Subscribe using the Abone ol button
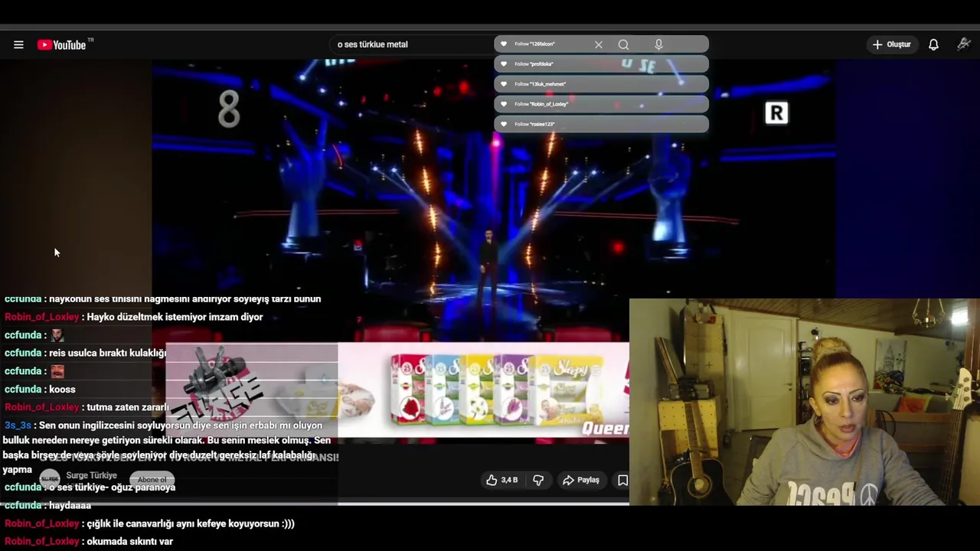The width and height of the screenshot is (980, 551). tap(152, 480)
